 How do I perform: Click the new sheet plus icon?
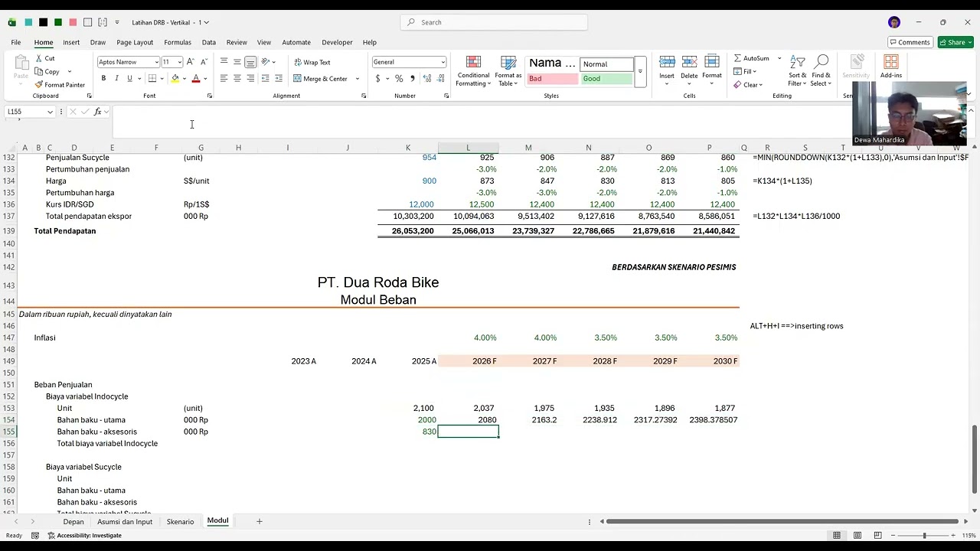(x=260, y=521)
